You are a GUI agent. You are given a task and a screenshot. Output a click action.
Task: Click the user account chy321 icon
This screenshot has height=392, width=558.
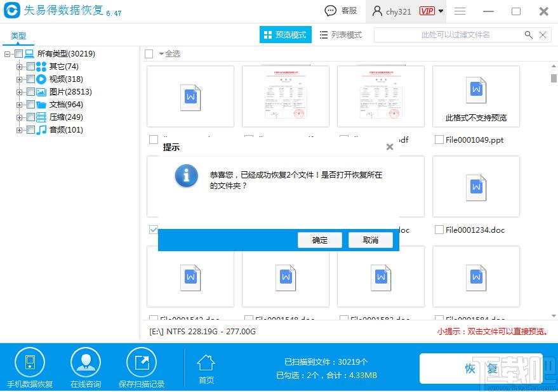(x=378, y=11)
